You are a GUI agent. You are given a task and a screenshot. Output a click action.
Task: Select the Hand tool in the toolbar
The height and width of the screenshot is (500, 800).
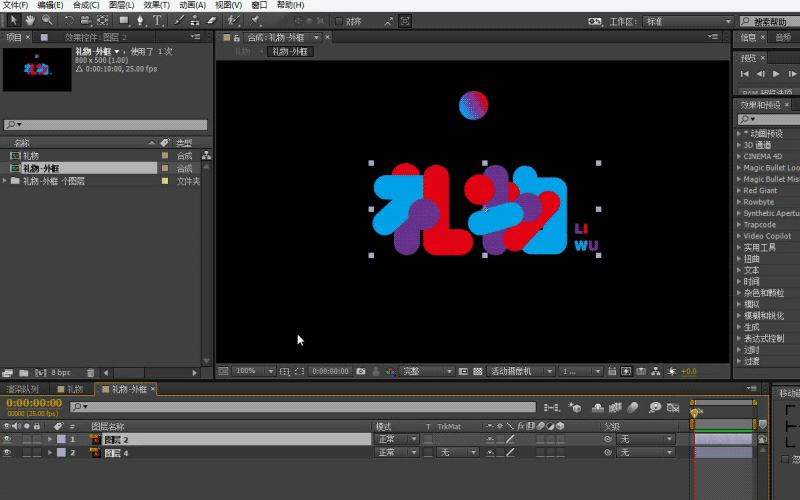point(29,20)
